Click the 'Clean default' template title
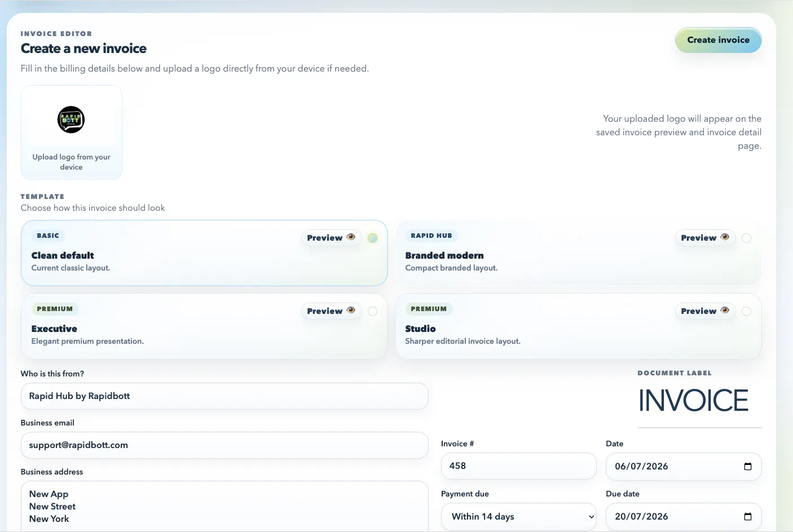This screenshot has width=793, height=532. (63, 255)
